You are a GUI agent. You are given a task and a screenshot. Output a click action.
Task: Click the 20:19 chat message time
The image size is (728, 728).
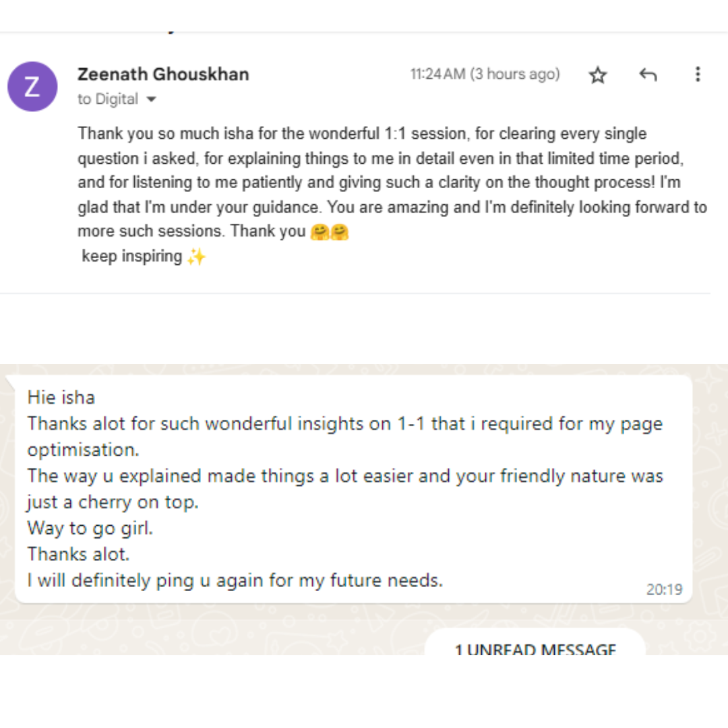[x=664, y=589]
